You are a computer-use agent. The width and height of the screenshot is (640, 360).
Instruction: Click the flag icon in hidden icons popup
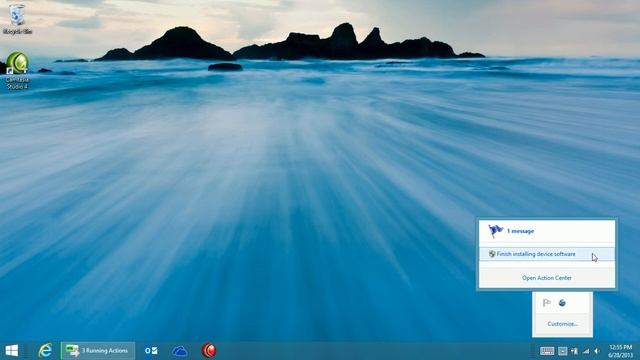(x=547, y=303)
